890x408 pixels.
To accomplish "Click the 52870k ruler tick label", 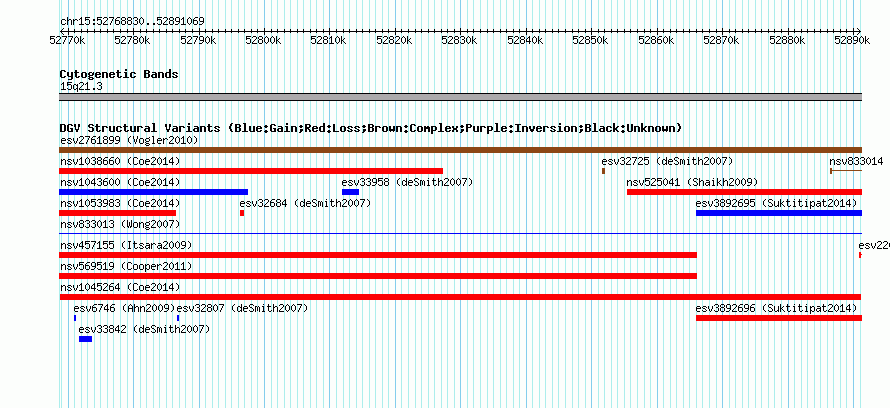I will 721,40.
